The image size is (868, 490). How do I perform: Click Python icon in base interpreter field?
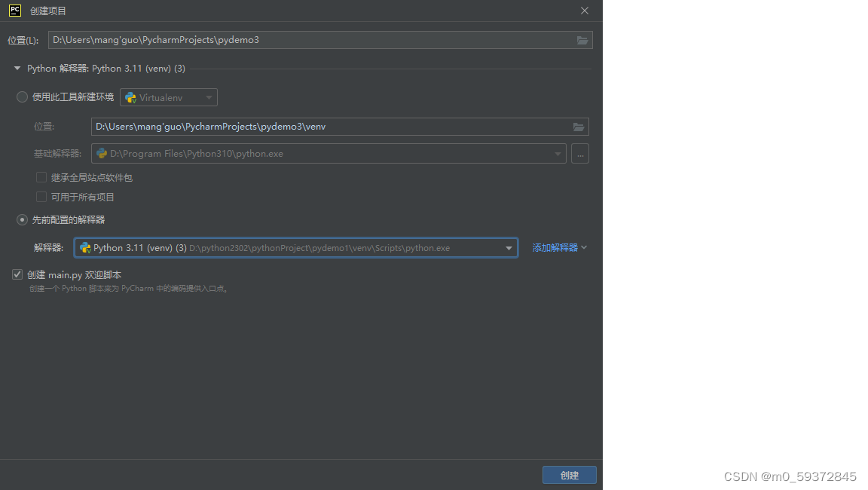(102, 153)
